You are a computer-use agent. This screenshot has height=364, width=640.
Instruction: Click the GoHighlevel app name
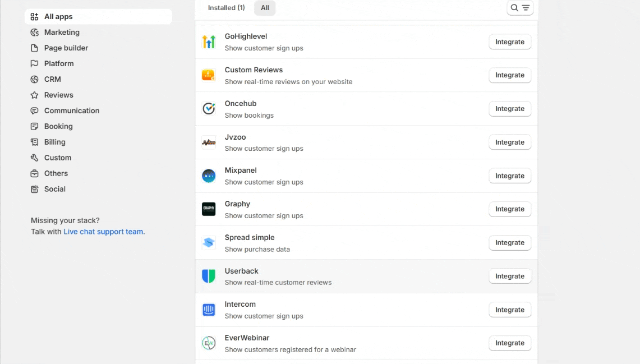pyautogui.click(x=246, y=36)
